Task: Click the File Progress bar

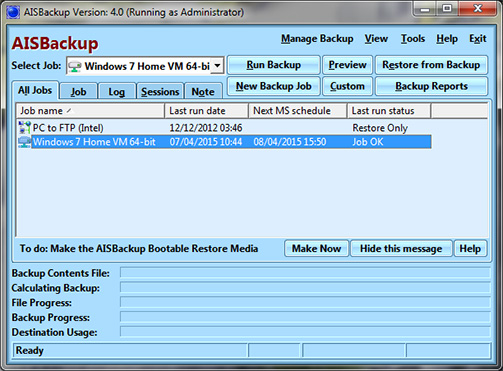Action: click(305, 302)
